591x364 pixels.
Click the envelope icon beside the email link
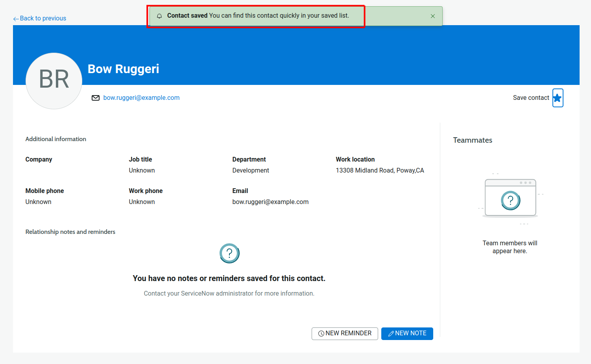96,98
